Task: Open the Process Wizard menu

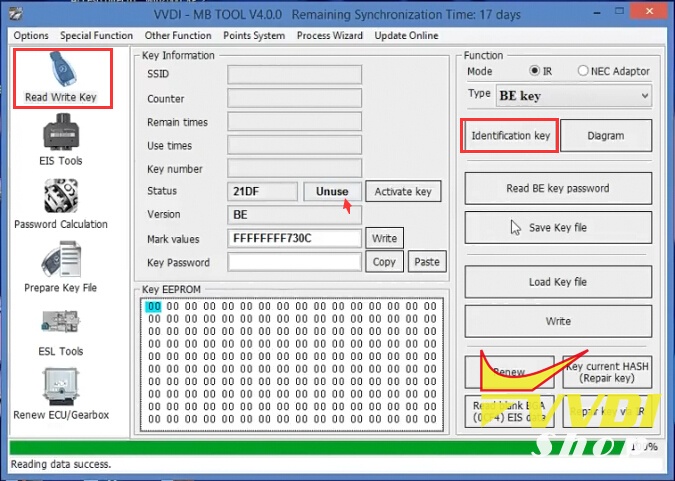Action: (330, 35)
